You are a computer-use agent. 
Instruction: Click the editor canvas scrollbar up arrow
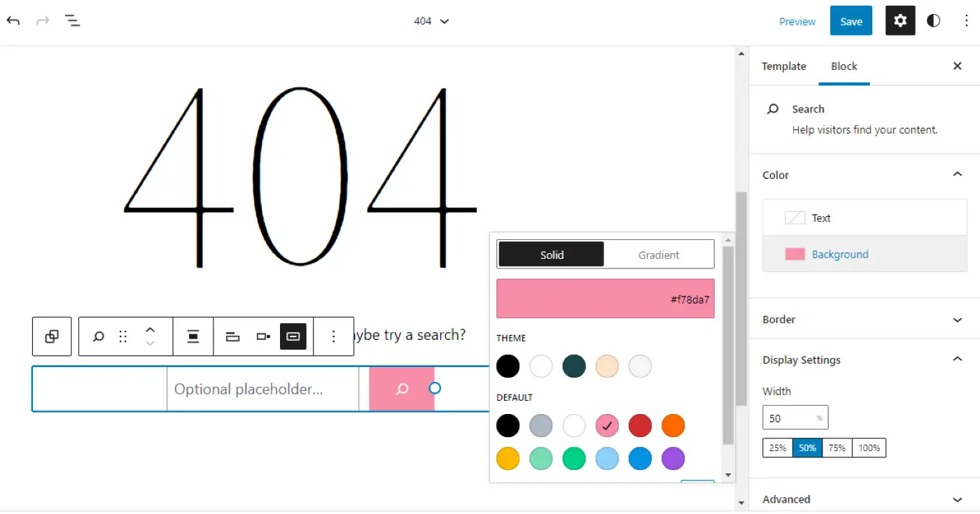741,53
